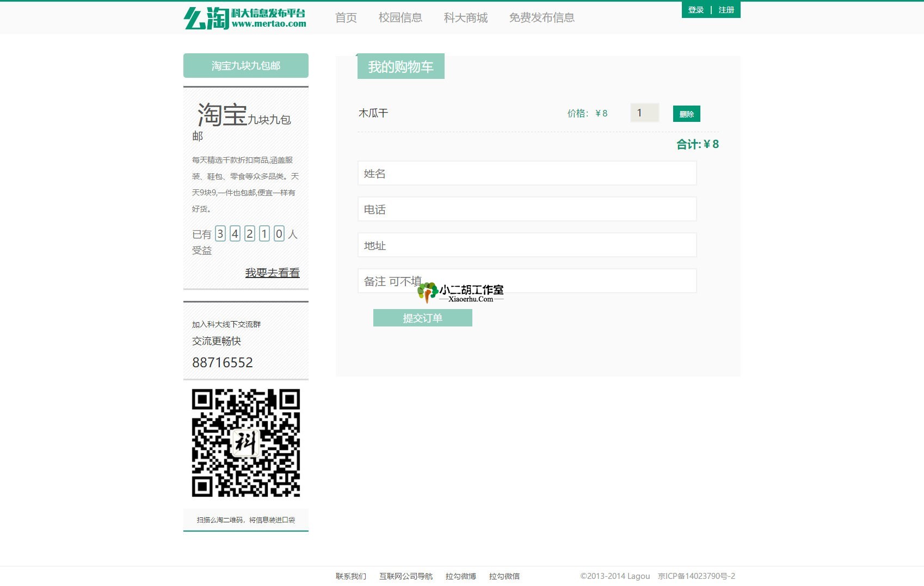Open the 首页 navigation item
This screenshot has width=924, height=586.
(346, 18)
